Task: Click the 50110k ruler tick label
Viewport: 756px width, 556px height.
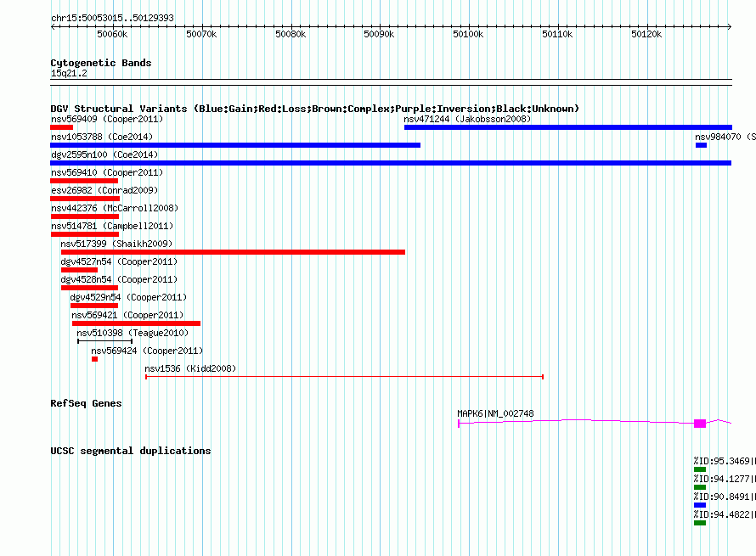Action: point(557,34)
